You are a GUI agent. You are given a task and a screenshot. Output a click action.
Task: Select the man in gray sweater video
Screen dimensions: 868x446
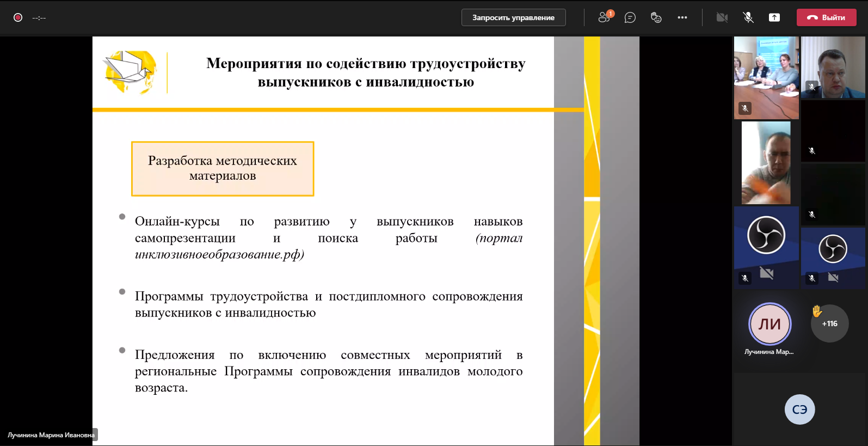(766, 163)
